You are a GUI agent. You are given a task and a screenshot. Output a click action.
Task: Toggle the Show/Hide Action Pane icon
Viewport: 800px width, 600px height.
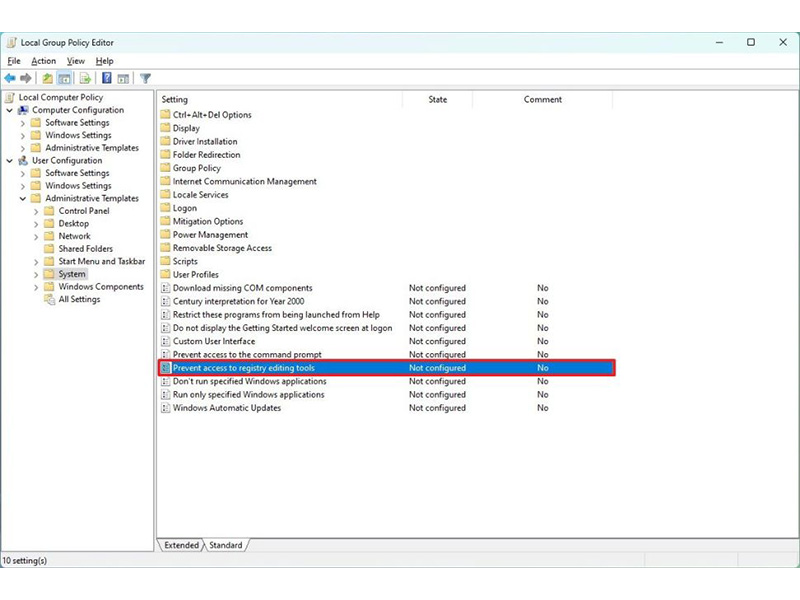(123, 79)
